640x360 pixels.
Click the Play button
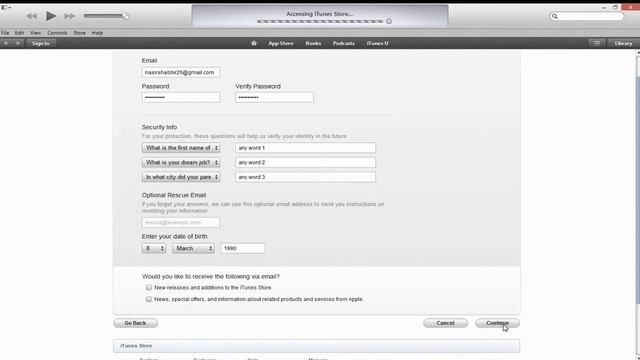(x=51, y=16)
